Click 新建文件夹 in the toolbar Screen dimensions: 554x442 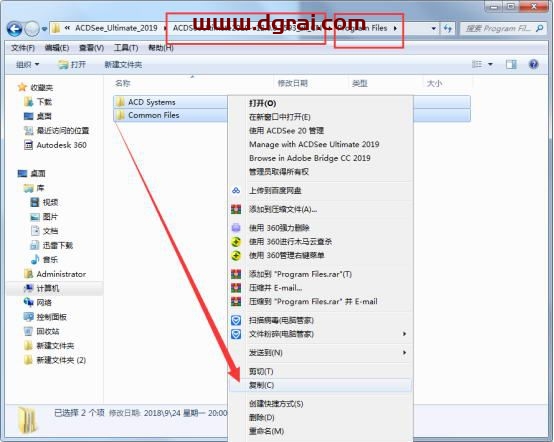pos(123,65)
